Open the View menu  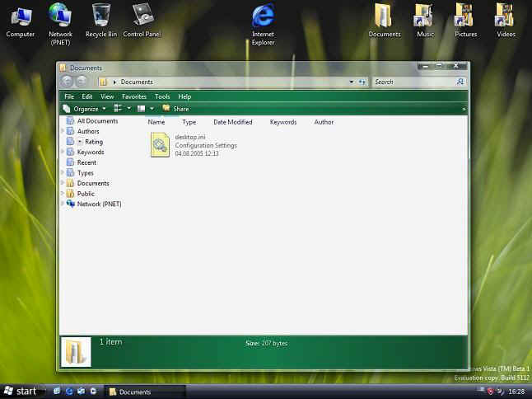[x=107, y=96]
